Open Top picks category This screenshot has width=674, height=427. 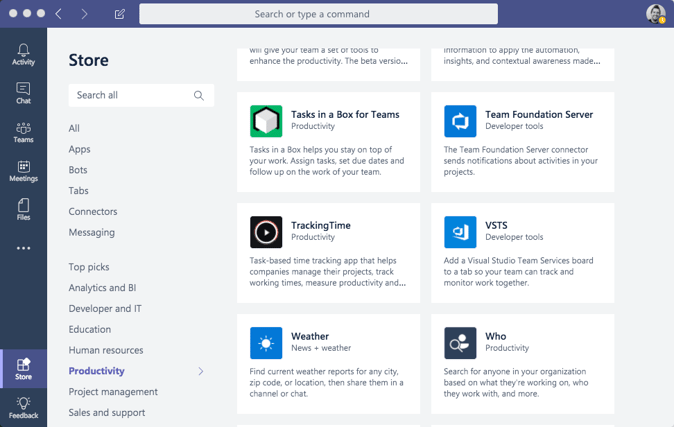(89, 267)
